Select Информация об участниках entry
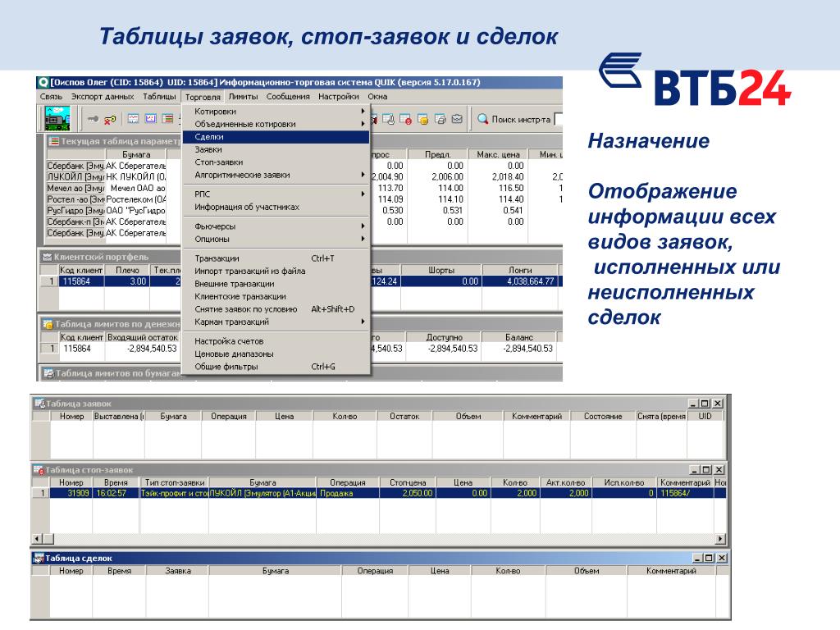 276,208
